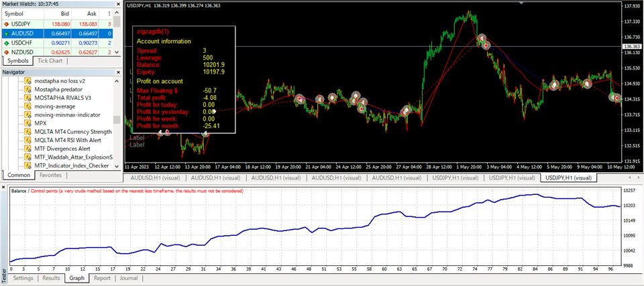The width and height of the screenshot is (644, 286).
Task: Select MOSTAPHA RIVALS V3 in Navigator
Action: (x=64, y=97)
